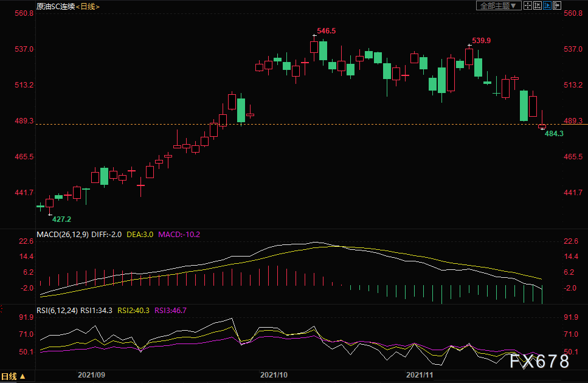Select the RSI1:34.3 value
Image resolution: width=588 pixels, height=383 pixels.
click(96, 311)
